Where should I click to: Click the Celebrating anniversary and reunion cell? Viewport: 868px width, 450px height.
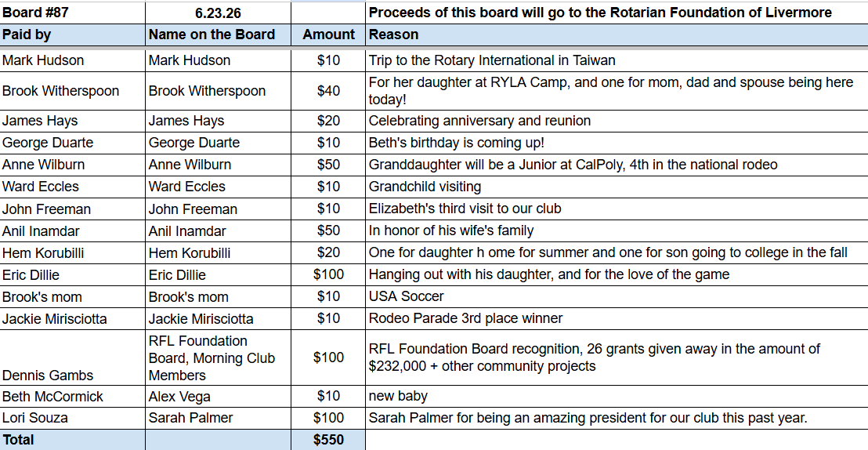tap(617, 121)
